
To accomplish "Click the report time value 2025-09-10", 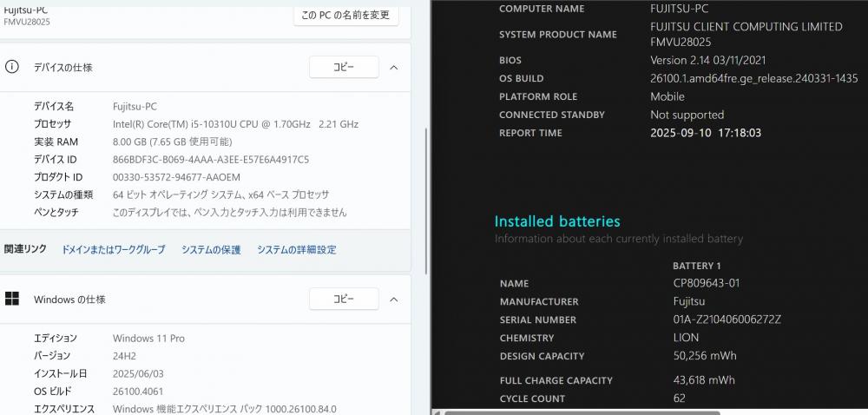I will tap(705, 133).
